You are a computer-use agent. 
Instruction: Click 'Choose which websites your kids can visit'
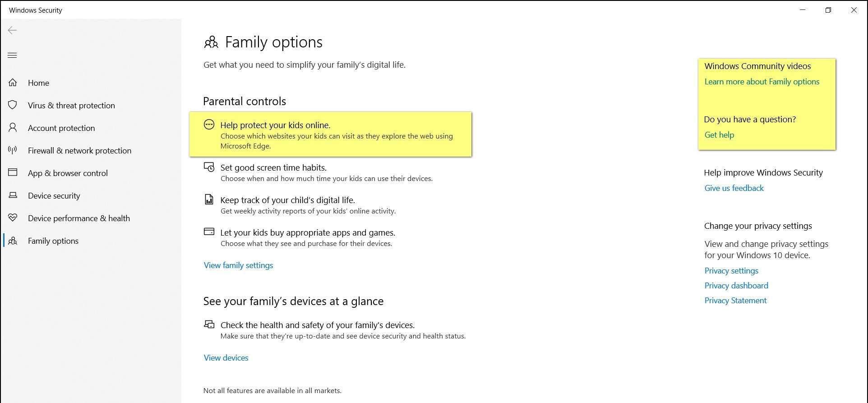click(337, 141)
